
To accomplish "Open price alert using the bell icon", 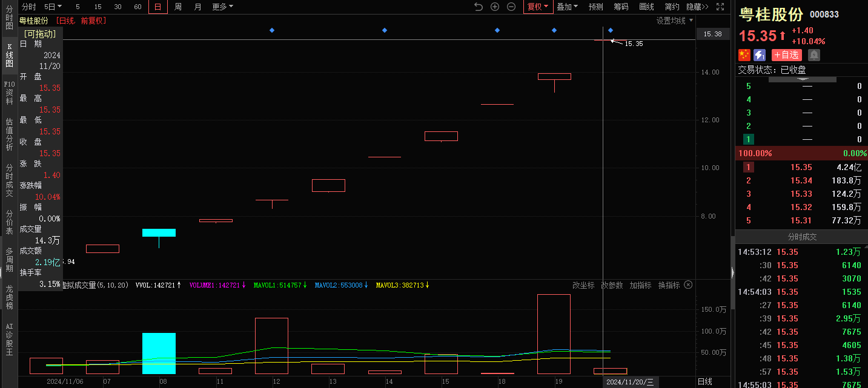I will click(x=814, y=55).
